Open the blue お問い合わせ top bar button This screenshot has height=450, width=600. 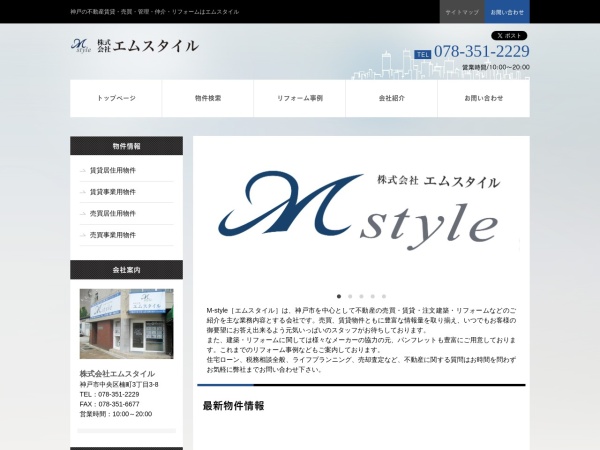coord(507,12)
